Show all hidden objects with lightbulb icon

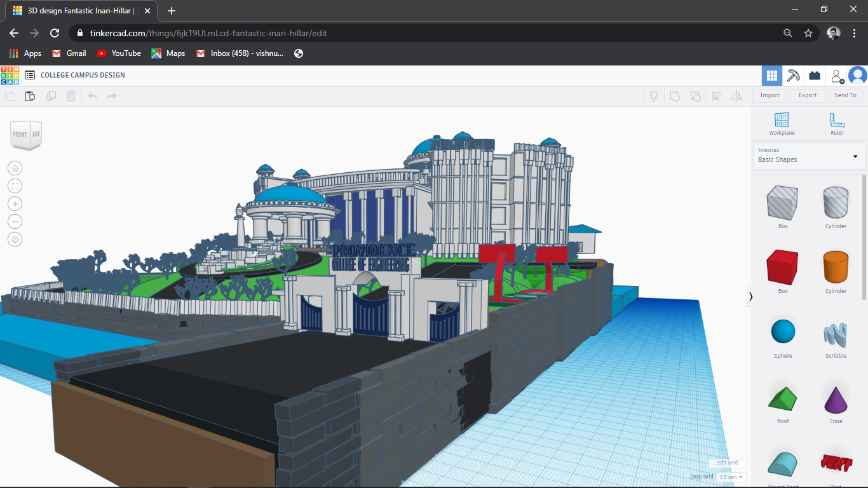pyautogui.click(x=653, y=96)
